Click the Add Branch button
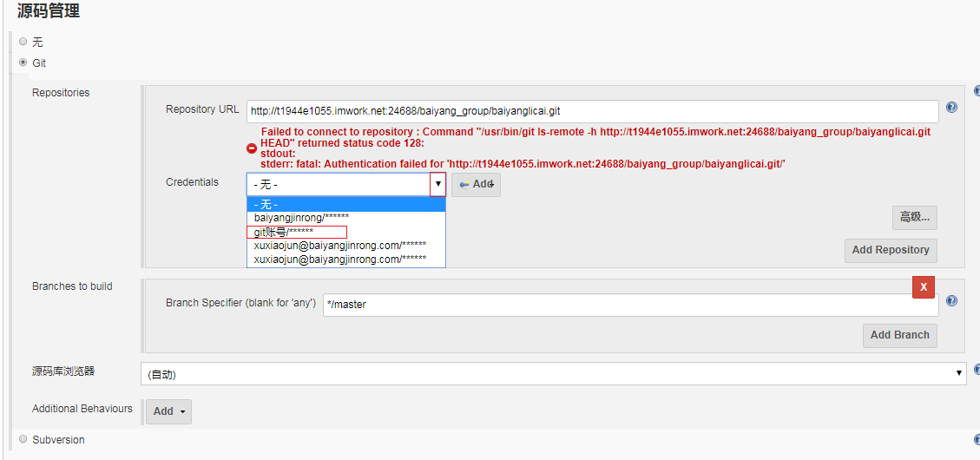 [x=900, y=335]
